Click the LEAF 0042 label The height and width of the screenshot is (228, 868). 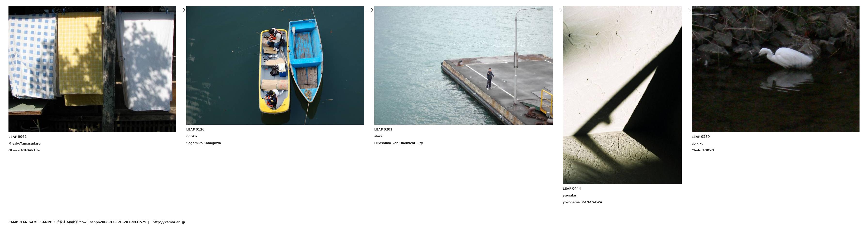point(17,137)
